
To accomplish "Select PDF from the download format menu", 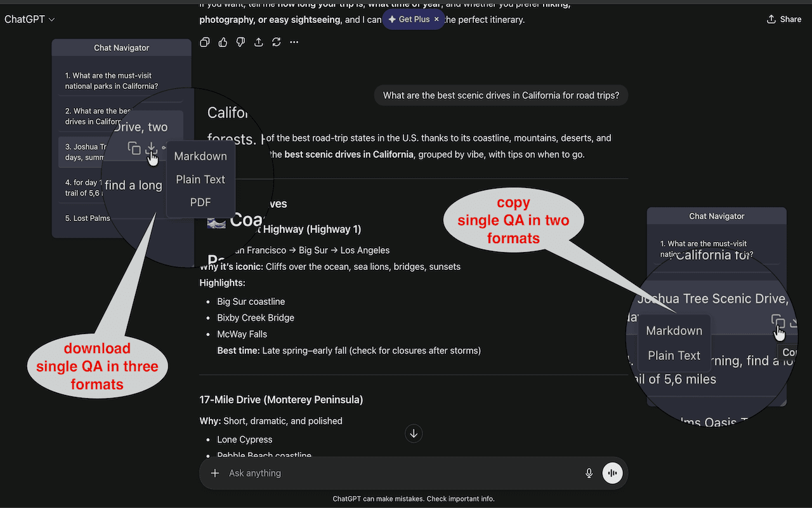I will pos(200,202).
